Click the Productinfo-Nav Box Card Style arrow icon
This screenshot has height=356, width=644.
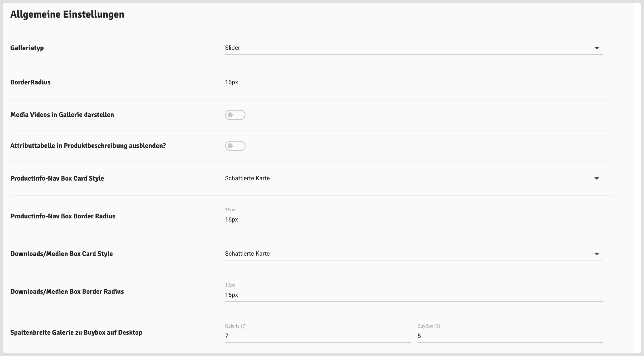pos(596,179)
